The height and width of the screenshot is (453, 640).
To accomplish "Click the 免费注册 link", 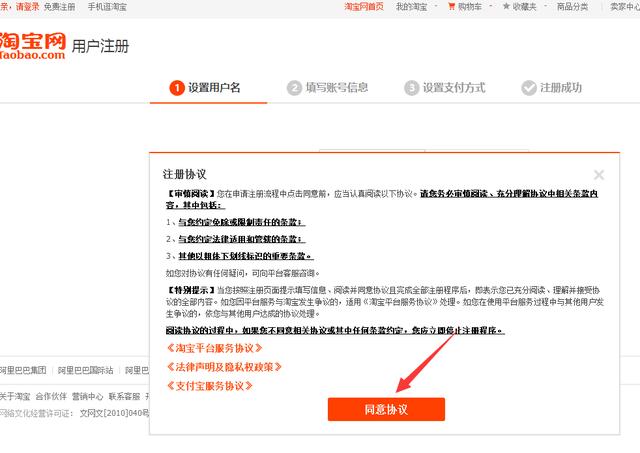I will point(60,7).
